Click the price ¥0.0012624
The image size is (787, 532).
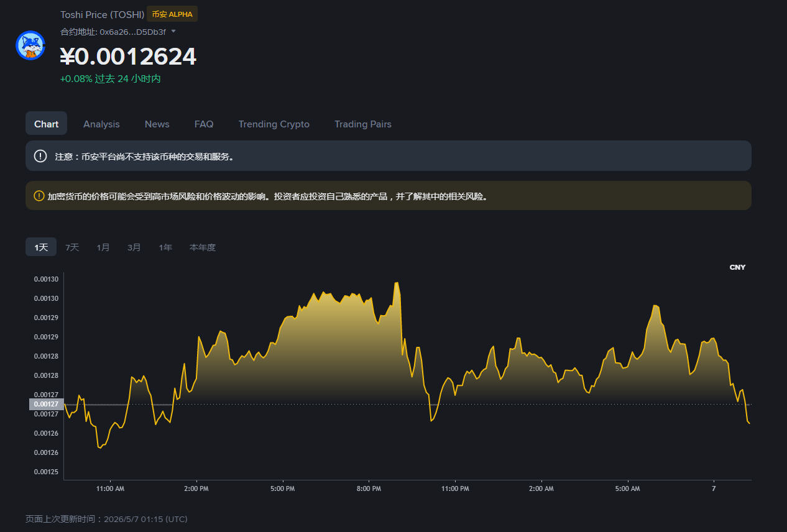(128, 57)
